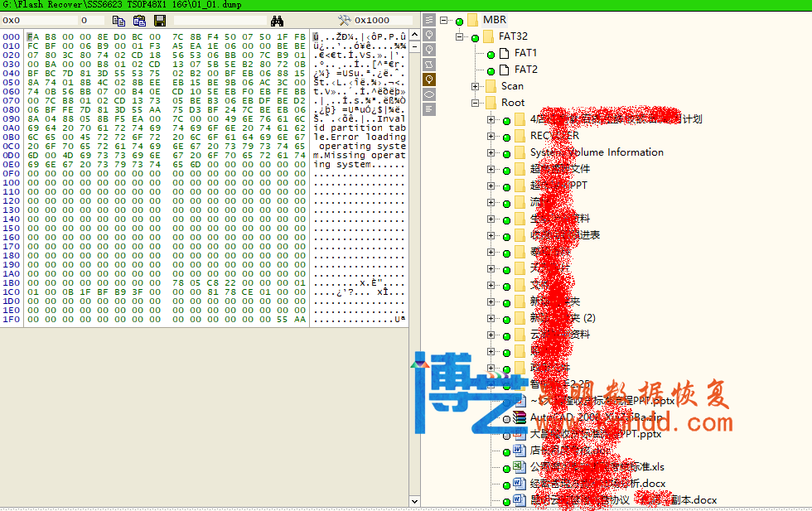Click the bottom text-lines sidebar icon
This screenshot has width=812, height=511.
click(429, 109)
